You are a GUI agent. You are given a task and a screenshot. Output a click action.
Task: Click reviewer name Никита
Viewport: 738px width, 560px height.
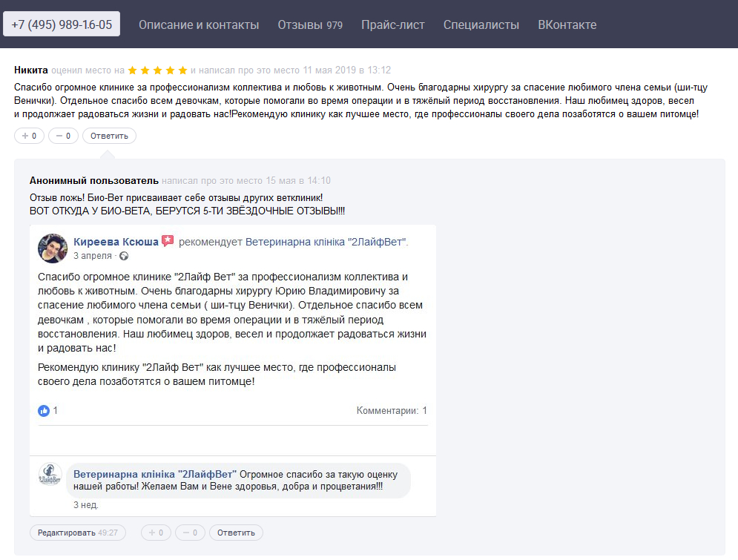[x=31, y=70]
